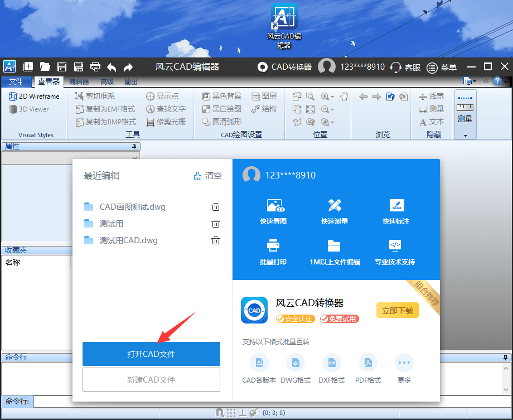This screenshot has height=420, width=513.
Task: Click the redo arrow icon
Action: tap(128, 67)
